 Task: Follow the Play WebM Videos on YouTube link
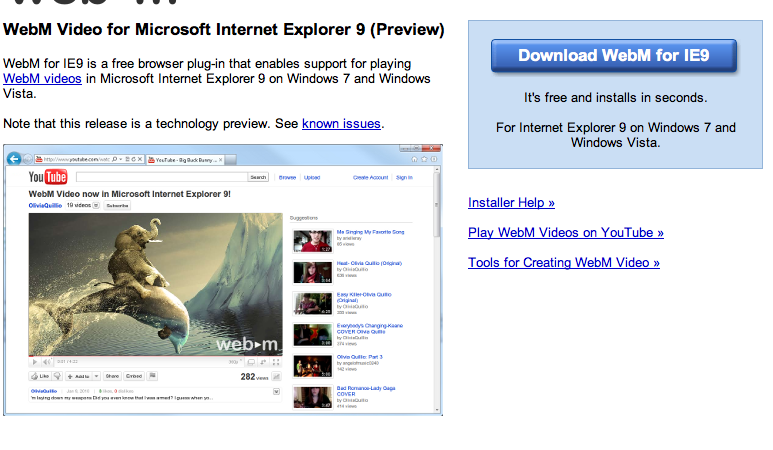point(566,233)
